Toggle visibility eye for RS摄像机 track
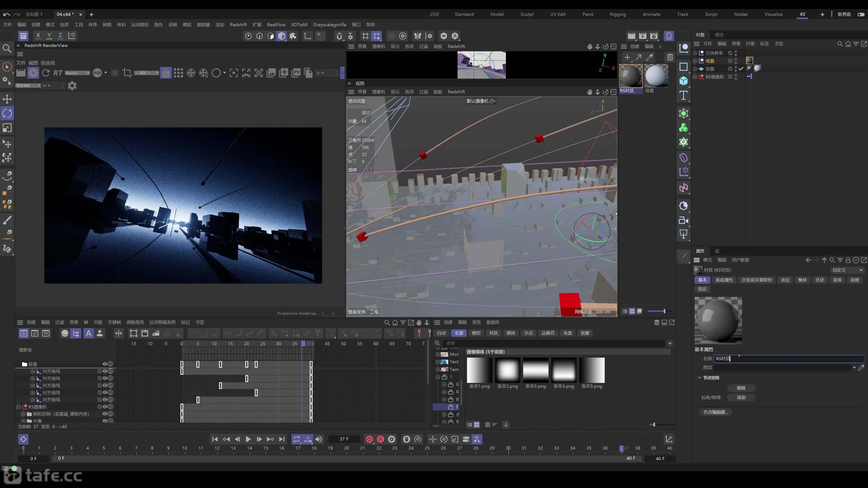 pos(105,407)
